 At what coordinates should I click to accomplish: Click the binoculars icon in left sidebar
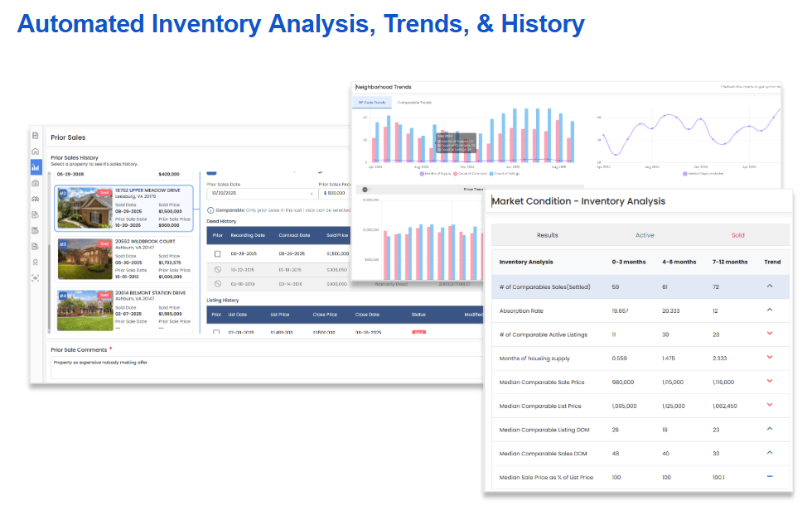(x=35, y=199)
